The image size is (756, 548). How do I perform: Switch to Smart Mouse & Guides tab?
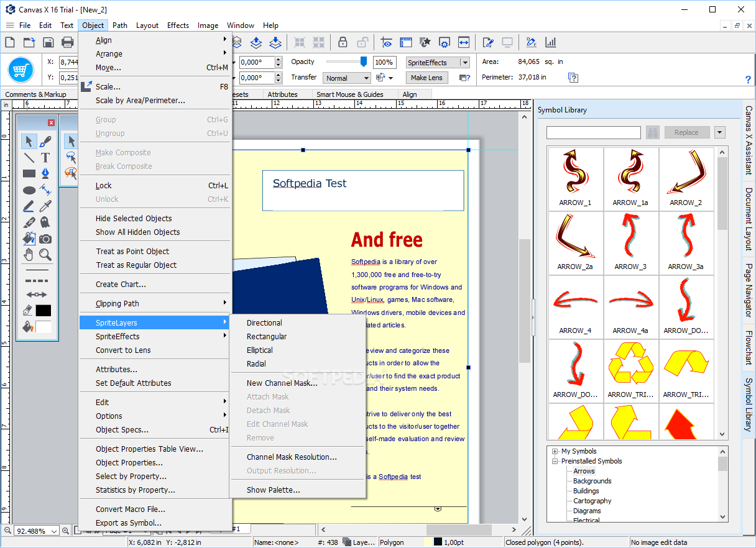[349, 94]
